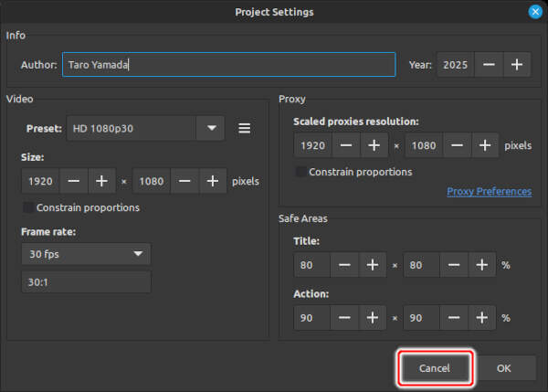548x392 pixels.
Task: Increase Action safe area width
Action: pos(373,318)
